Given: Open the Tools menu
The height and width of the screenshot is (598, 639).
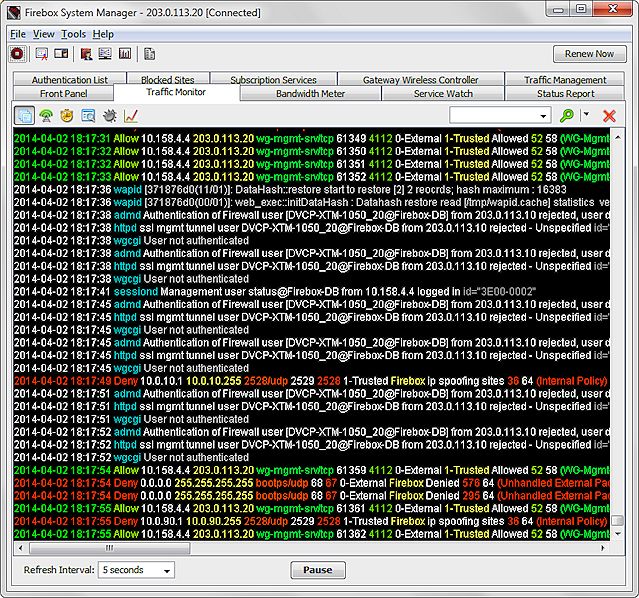Looking at the screenshot, I should 73,34.
